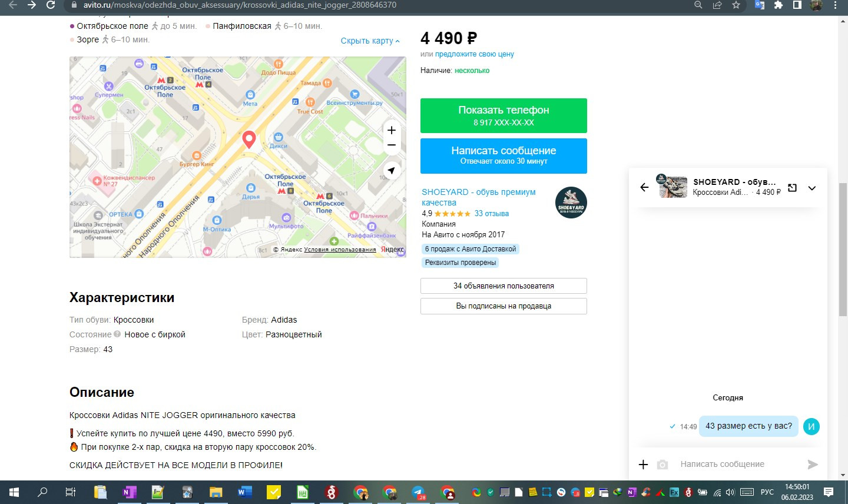Screen dimensions: 848x504
Task: Click the user avatar И in chat
Action: 811,426
